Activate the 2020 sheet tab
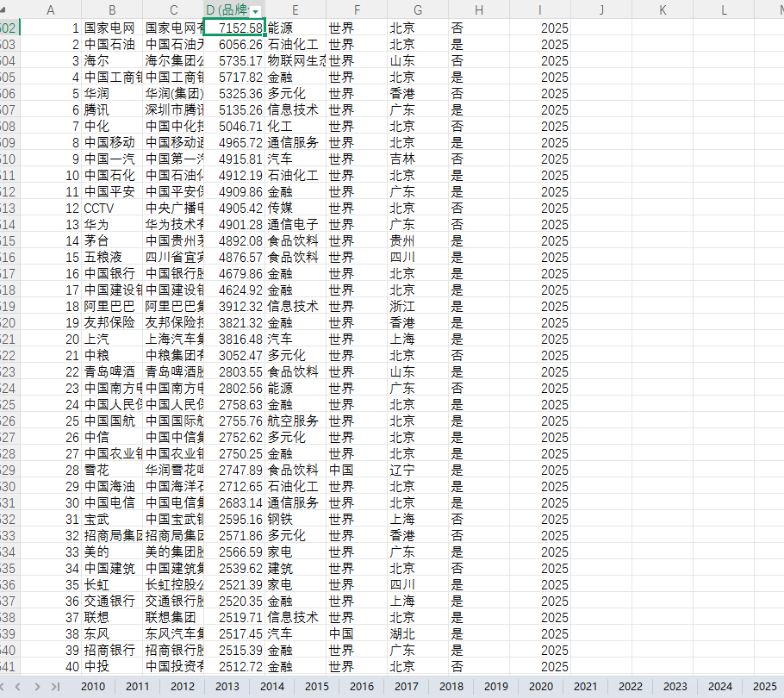The image size is (784, 698). pyautogui.click(x=541, y=687)
